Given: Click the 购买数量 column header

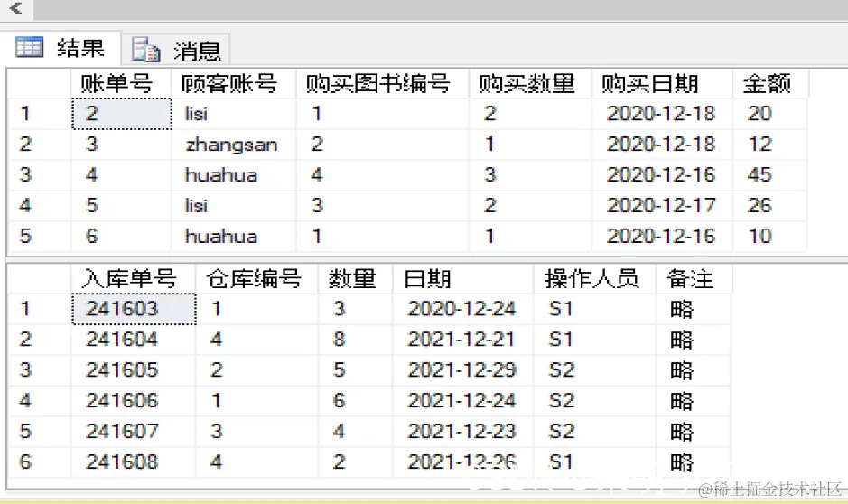Looking at the screenshot, I should (530, 84).
